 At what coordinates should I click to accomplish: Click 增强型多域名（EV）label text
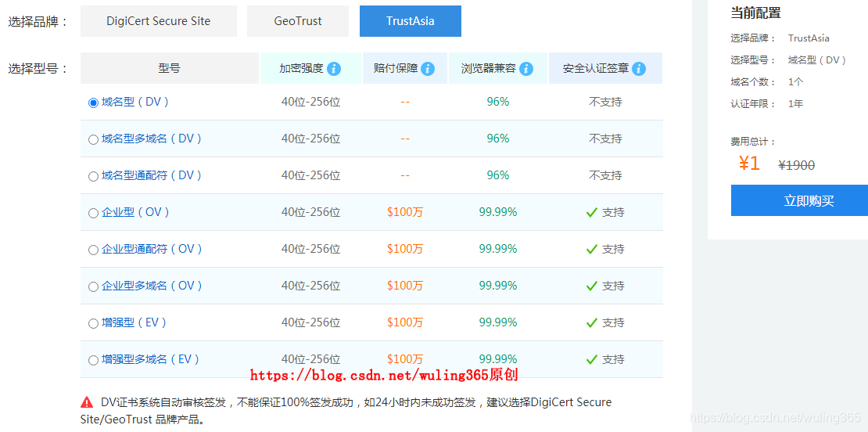151,359
